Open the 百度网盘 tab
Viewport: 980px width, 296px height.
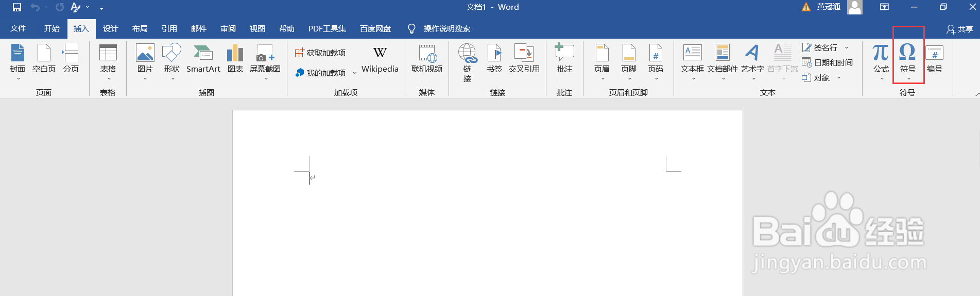click(375, 29)
